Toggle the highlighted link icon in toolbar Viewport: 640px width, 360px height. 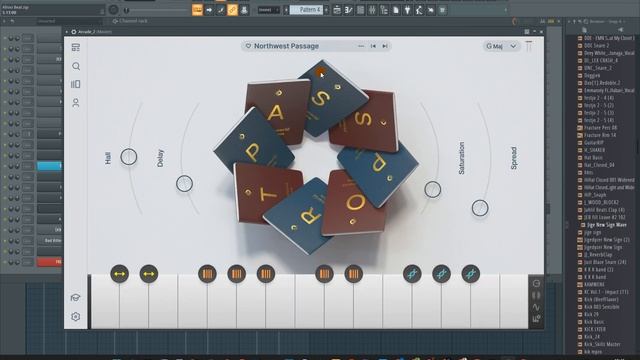click(x=232, y=10)
